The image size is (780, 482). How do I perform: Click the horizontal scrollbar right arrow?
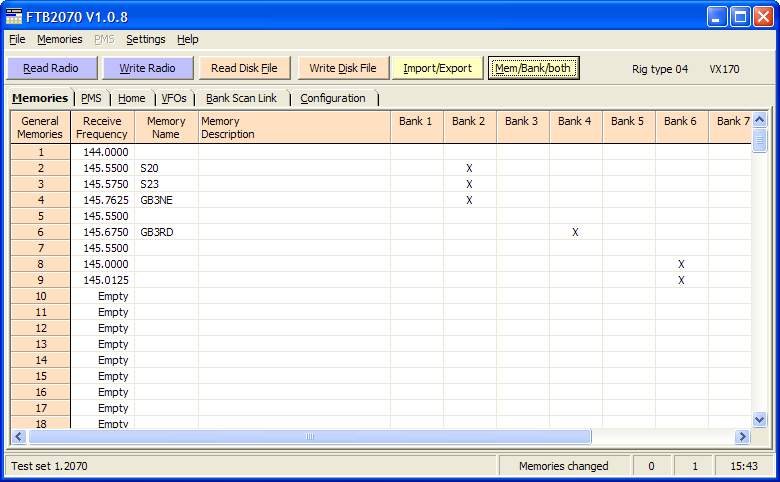click(x=742, y=437)
